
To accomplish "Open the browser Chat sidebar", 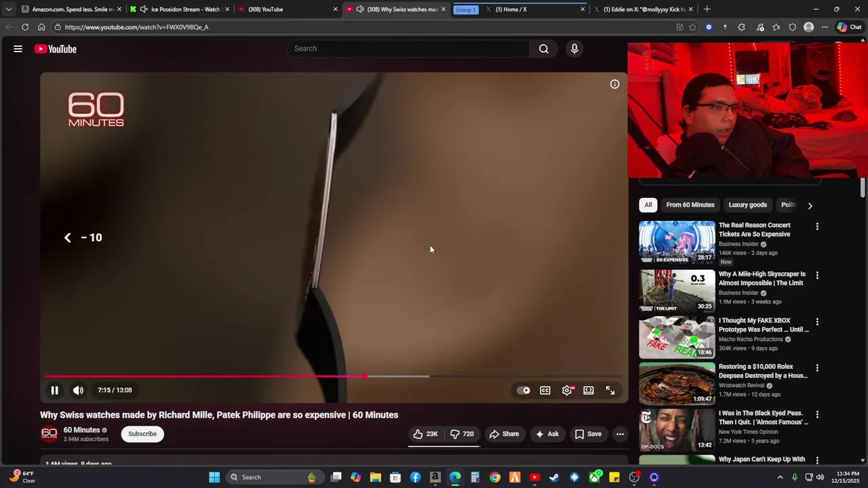I will (x=849, y=27).
